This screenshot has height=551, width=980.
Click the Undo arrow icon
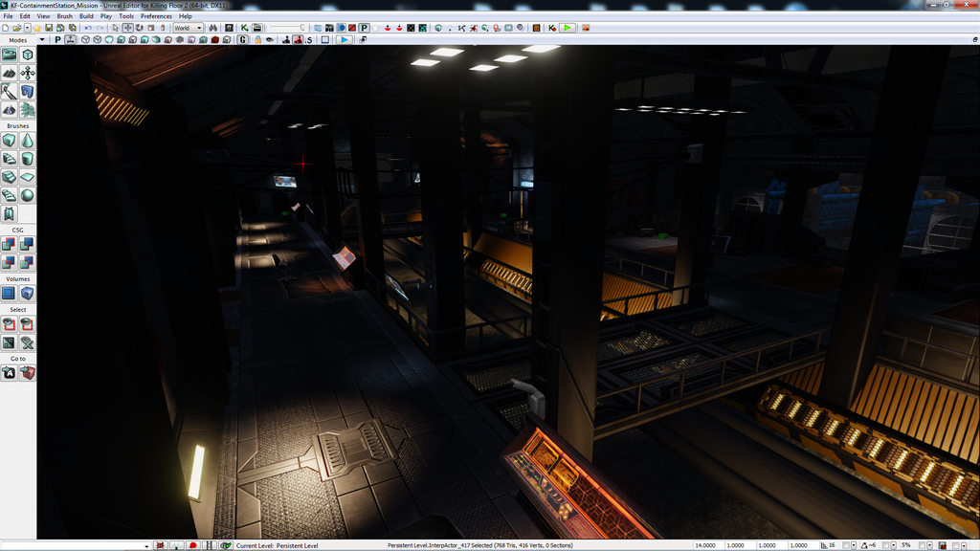coord(88,28)
